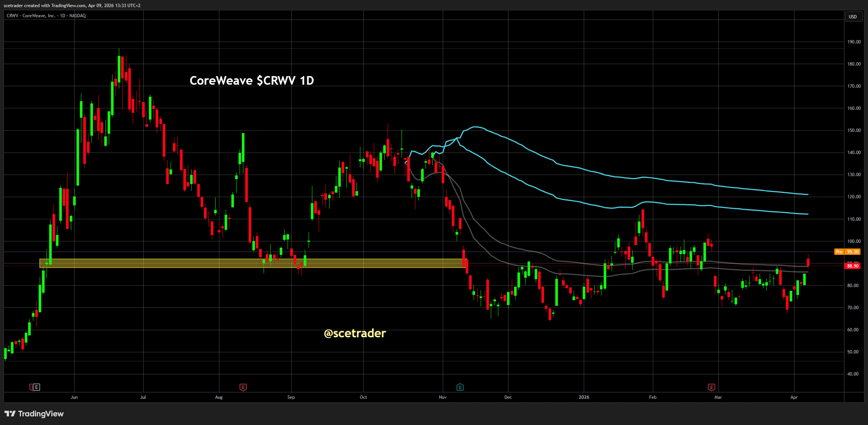Click the late-February red earnings marker
This screenshot has width=868, height=425.
tap(711, 387)
